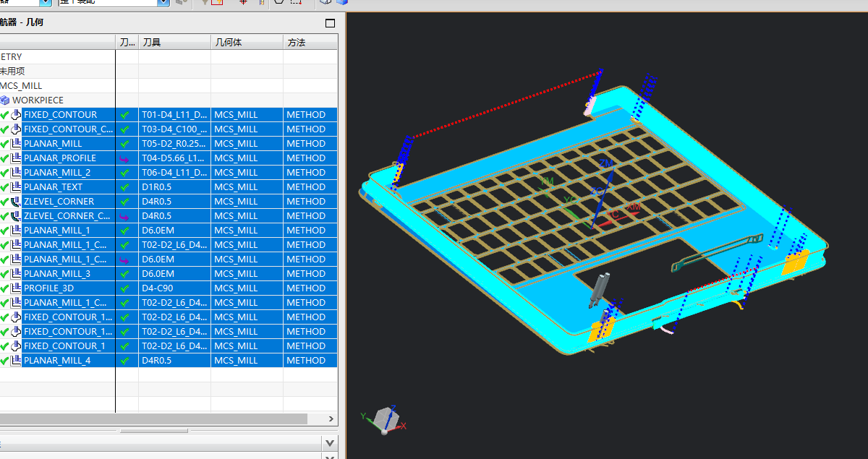Select the FIXED_CONTOUR operation icon

(x=15, y=115)
